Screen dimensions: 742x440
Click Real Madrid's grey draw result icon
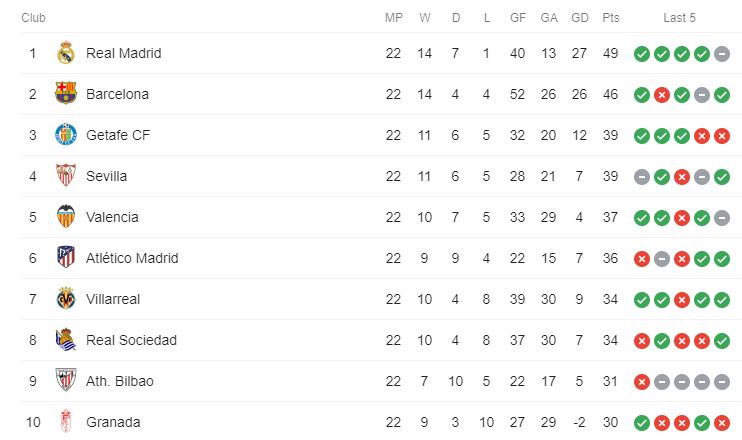[722, 54]
